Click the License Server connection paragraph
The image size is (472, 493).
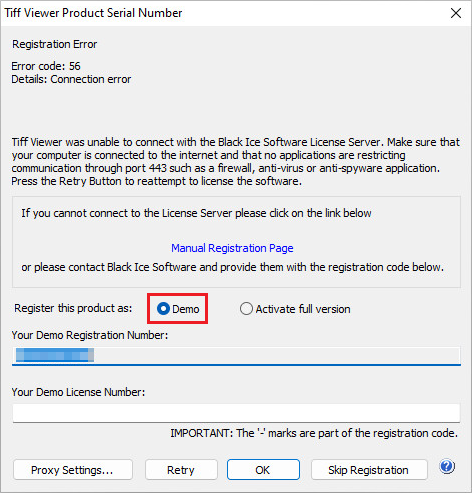[235, 162]
